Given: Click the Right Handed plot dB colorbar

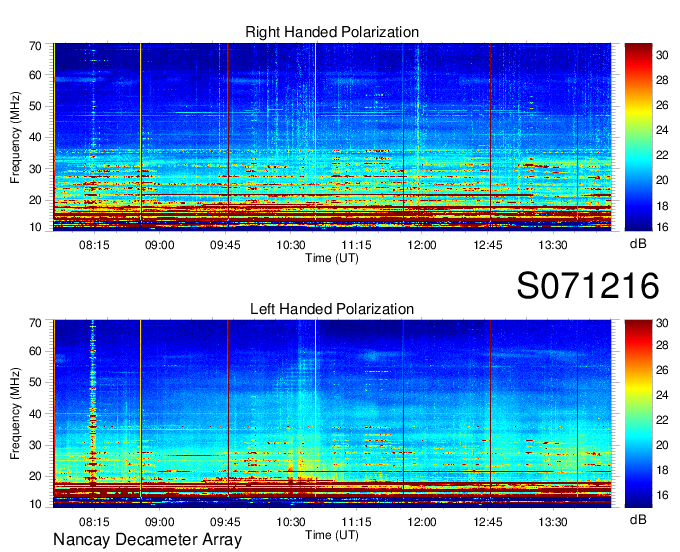Looking at the screenshot, I should click(638, 137).
